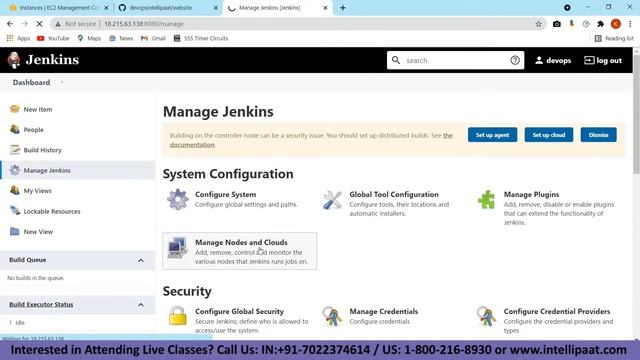The image size is (640, 360).
Task: Click in the Jenkins search field
Action: click(456, 60)
